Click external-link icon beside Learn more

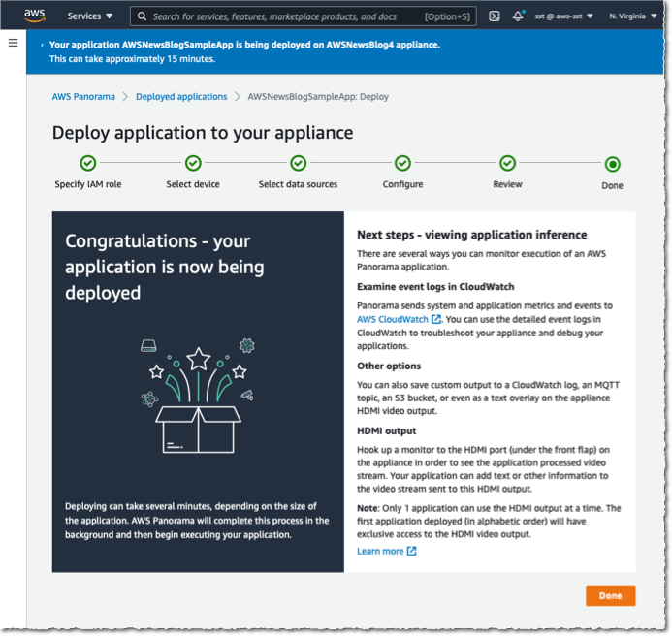[411, 551]
